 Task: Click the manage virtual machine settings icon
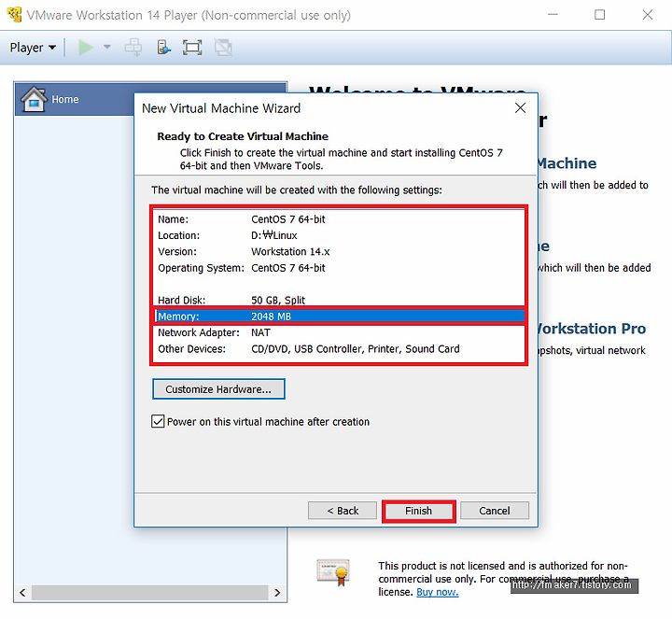click(x=163, y=48)
